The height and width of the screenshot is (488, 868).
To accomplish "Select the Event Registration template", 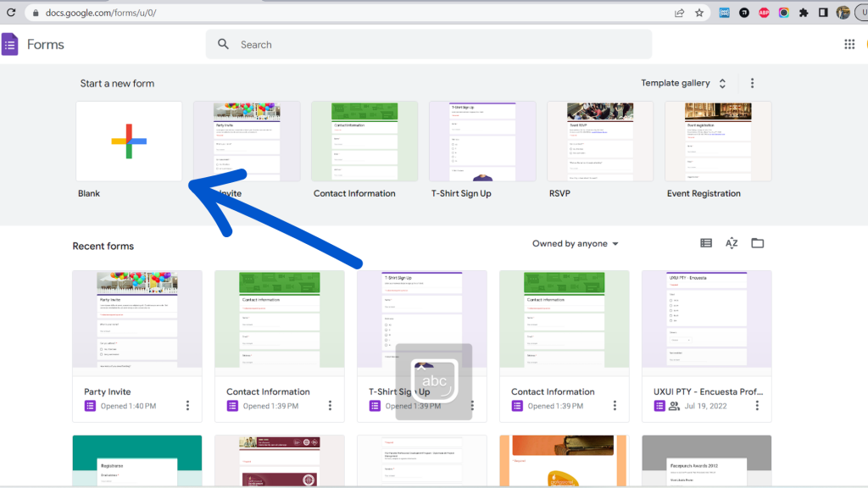I will click(x=718, y=141).
